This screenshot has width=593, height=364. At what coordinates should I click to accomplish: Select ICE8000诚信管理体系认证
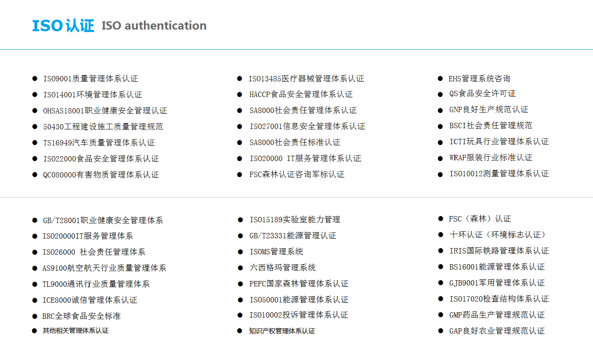click(x=90, y=300)
